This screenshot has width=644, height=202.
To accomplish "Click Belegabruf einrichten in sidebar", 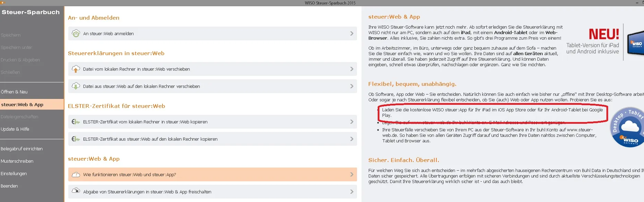I will 22,149.
